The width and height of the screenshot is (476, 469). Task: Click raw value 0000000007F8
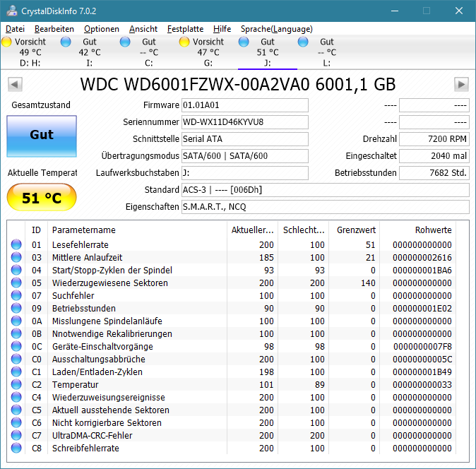422,347
